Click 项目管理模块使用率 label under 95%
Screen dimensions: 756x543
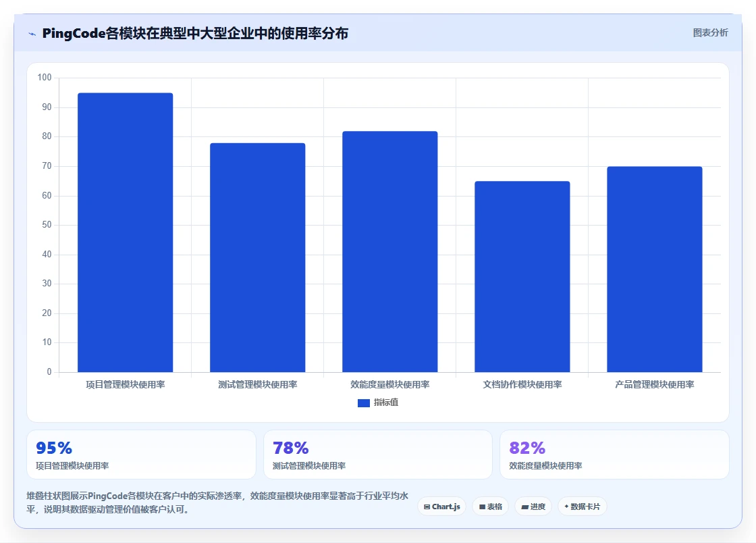[72, 466]
